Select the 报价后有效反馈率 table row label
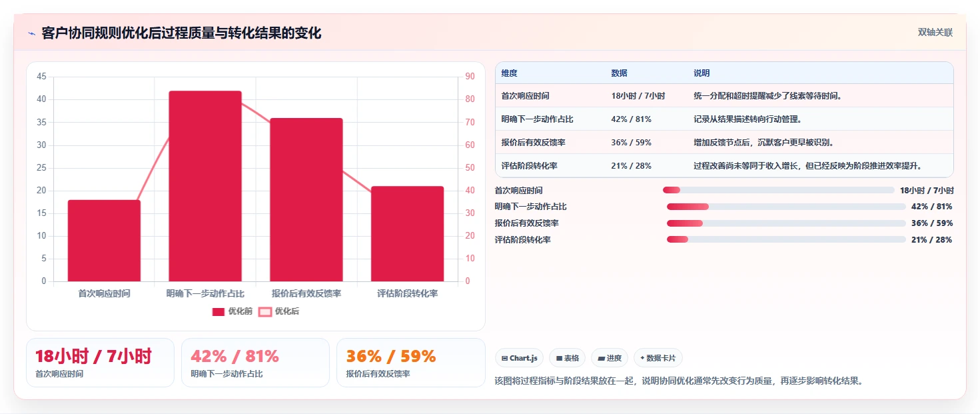The width and height of the screenshot is (980, 414). coord(533,143)
